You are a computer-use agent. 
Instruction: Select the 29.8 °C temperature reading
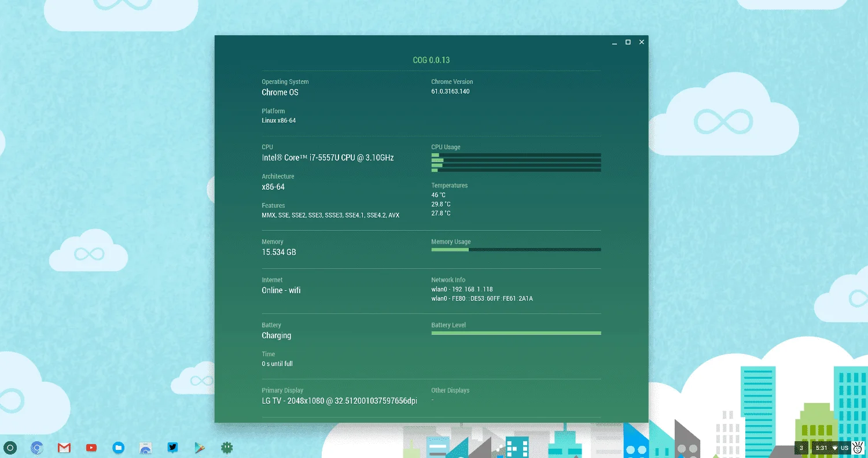tap(441, 205)
